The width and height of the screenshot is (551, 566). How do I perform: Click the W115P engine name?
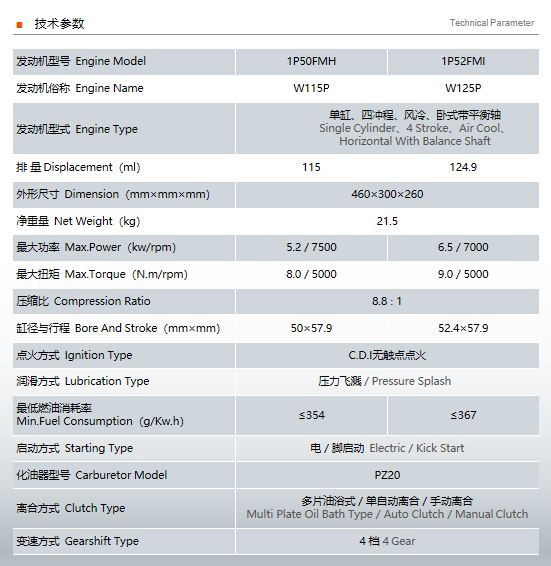311,88
